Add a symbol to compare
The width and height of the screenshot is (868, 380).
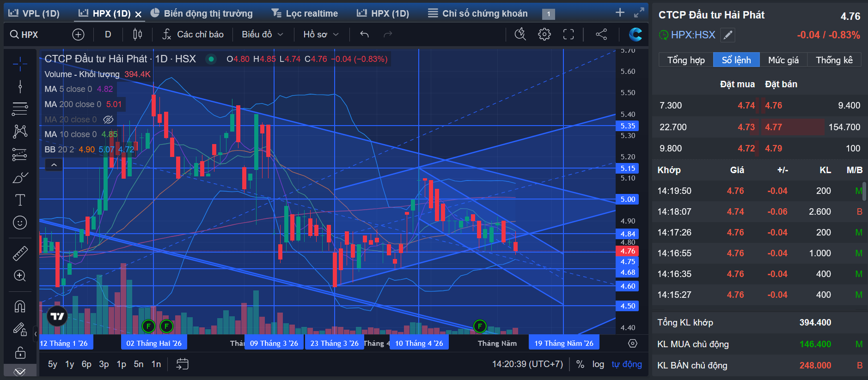click(x=79, y=34)
